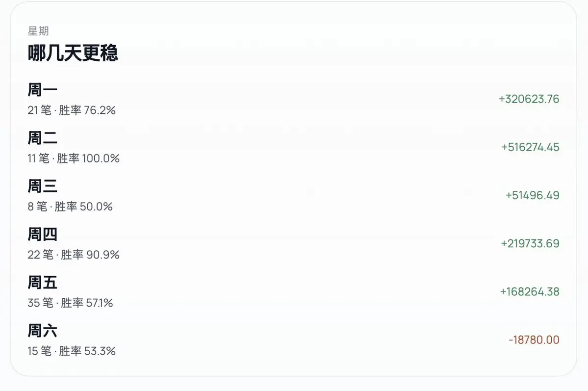Click the 周一 row title
Image resolution: width=588 pixels, height=391 pixels.
[42, 90]
